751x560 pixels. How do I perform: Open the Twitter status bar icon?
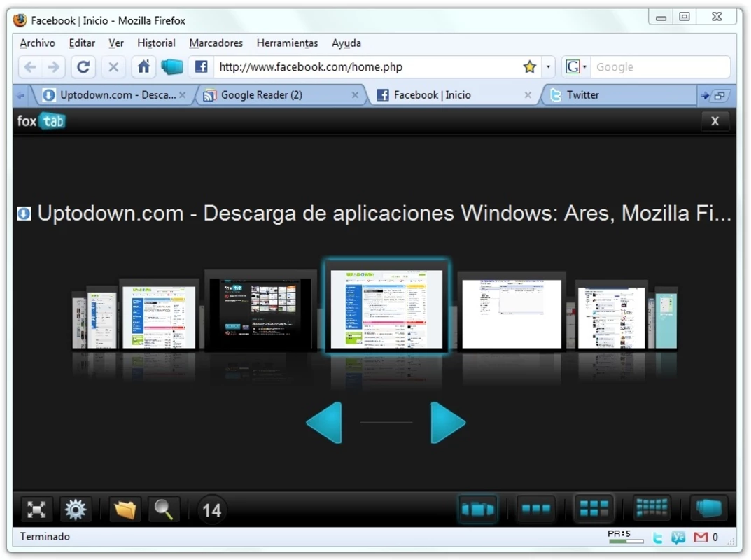[x=658, y=538]
